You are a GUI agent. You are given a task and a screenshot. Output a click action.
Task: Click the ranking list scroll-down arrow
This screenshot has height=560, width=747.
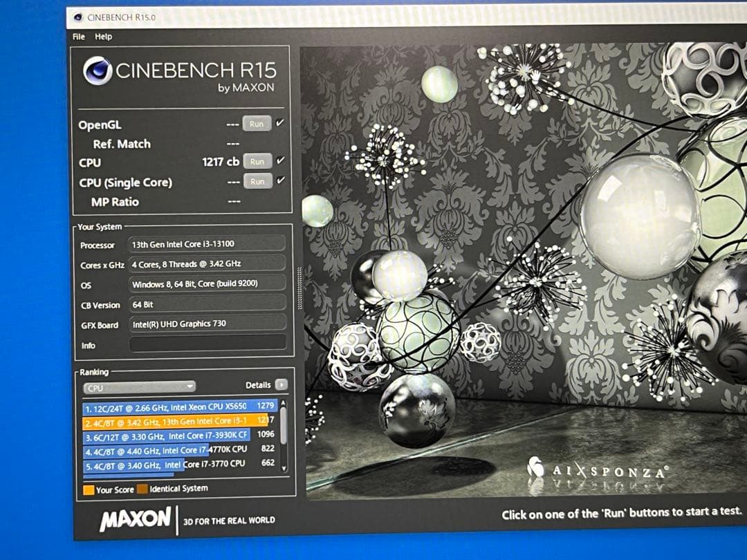click(x=284, y=468)
